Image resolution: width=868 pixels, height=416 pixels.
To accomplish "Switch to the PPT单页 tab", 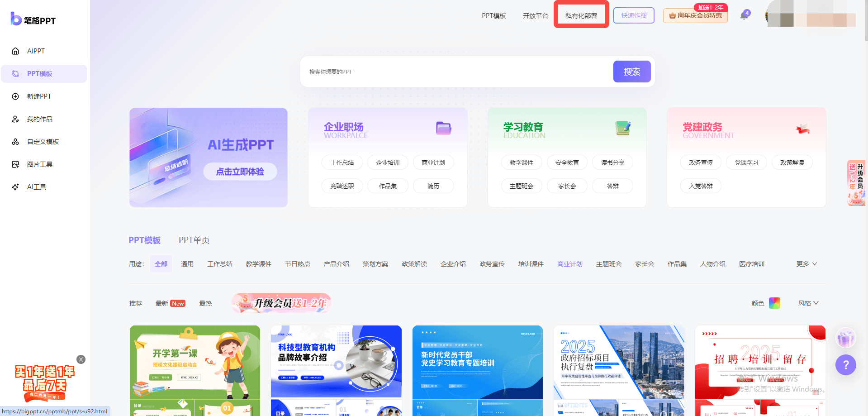I will [194, 240].
